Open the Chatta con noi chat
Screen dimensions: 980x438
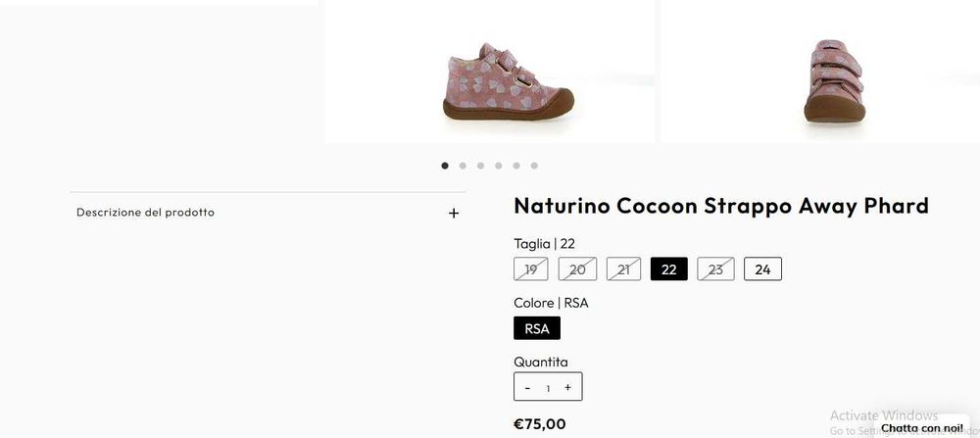click(x=921, y=428)
